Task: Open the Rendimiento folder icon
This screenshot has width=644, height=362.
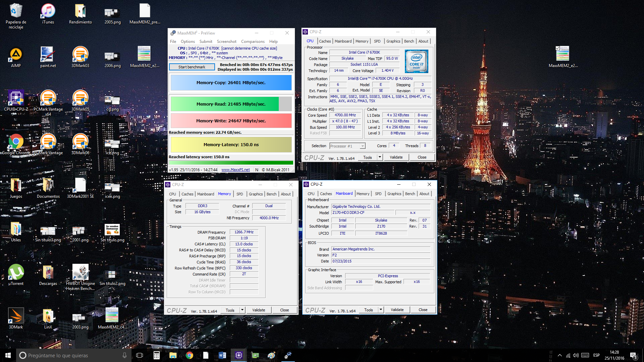Action: tap(80, 14)
